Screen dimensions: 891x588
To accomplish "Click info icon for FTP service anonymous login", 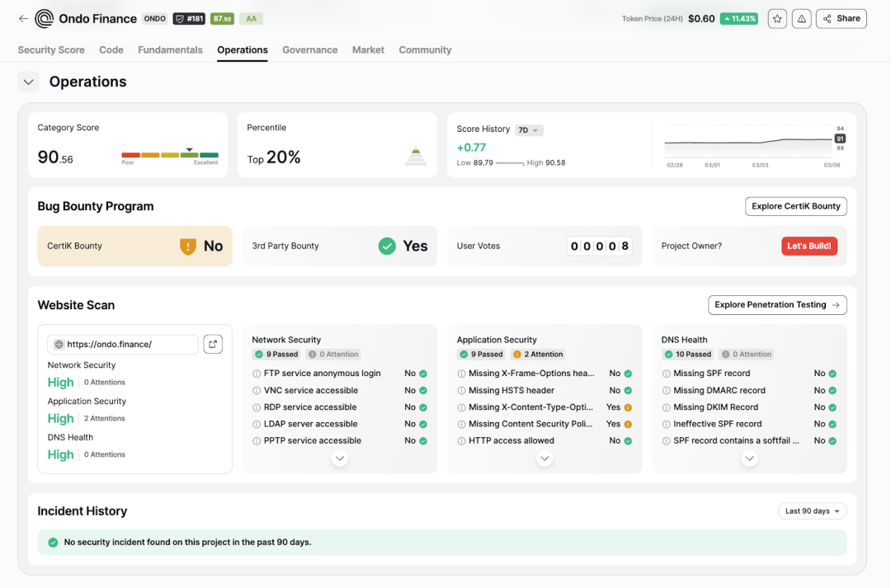I will pos(257,374).
